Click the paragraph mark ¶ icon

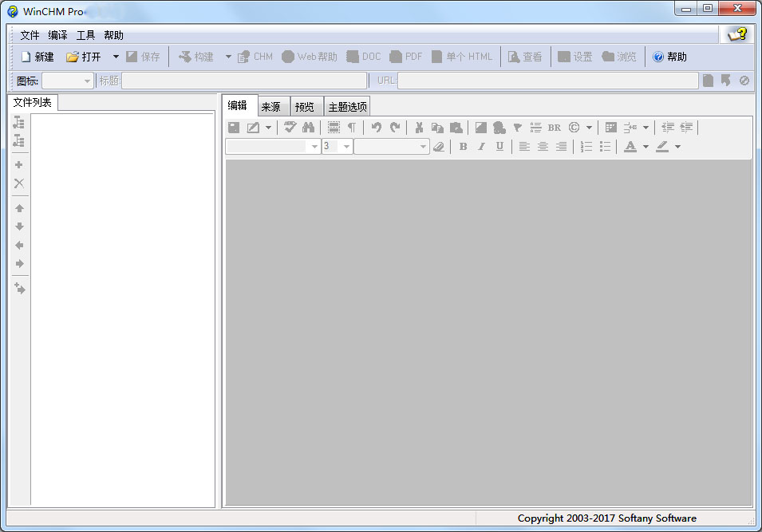click(x=351, y=128)
